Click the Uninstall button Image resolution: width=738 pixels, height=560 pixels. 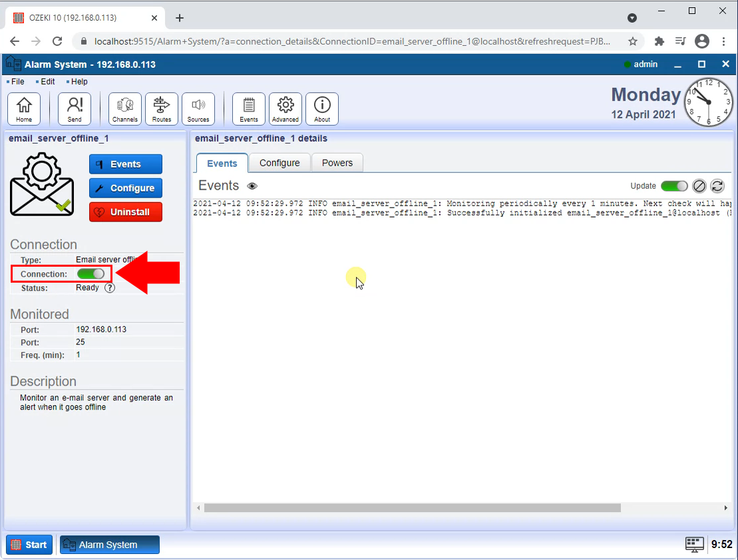[x=125, y=211]
